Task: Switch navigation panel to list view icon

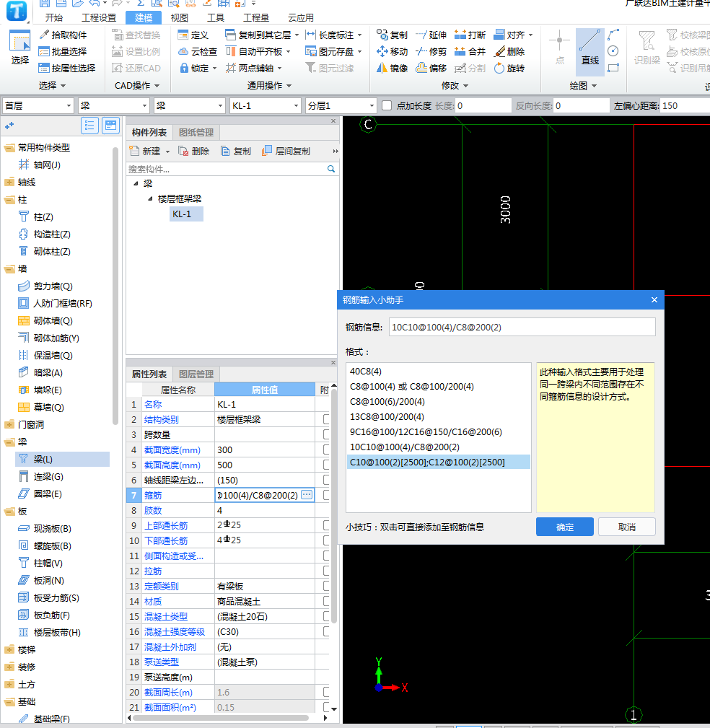Action: point(89,126)
